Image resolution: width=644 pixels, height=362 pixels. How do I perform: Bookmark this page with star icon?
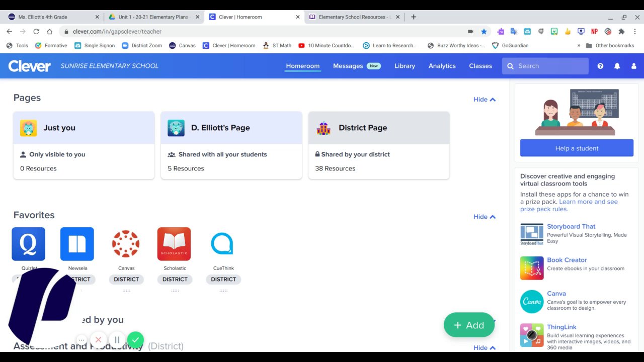[x=484, y=31]
